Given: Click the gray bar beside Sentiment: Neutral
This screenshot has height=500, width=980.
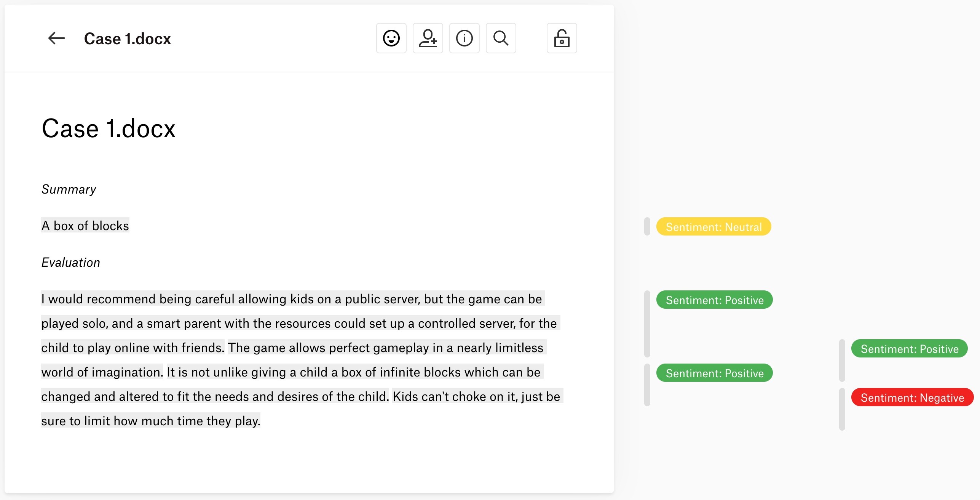Looking at the screenshot, I should tap(647, 227).
